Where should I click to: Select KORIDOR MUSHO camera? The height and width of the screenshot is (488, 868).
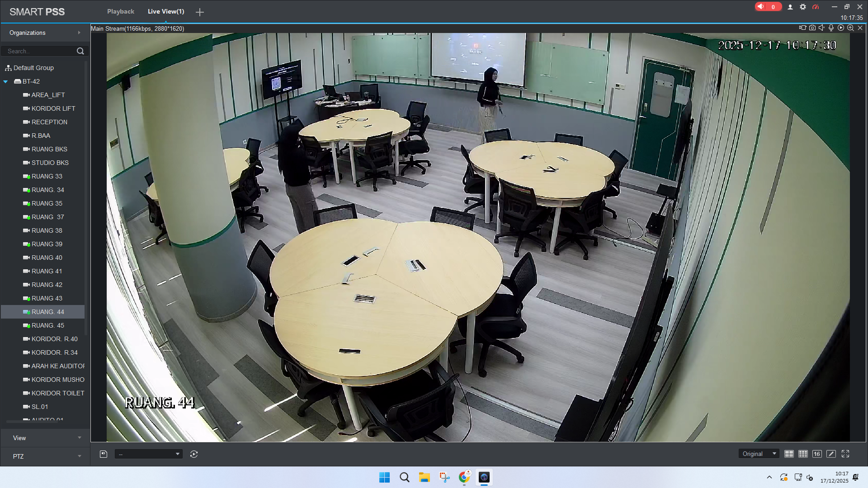point(58,380)
